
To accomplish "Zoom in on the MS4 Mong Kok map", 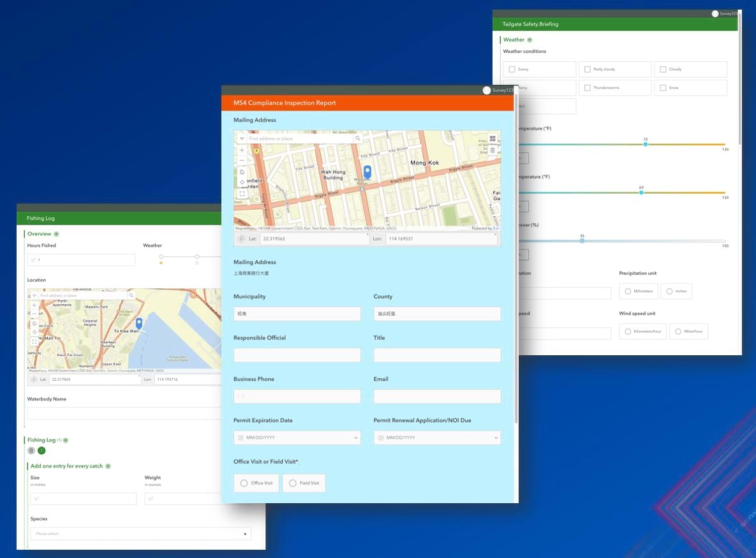I will [x=242, y=151].
